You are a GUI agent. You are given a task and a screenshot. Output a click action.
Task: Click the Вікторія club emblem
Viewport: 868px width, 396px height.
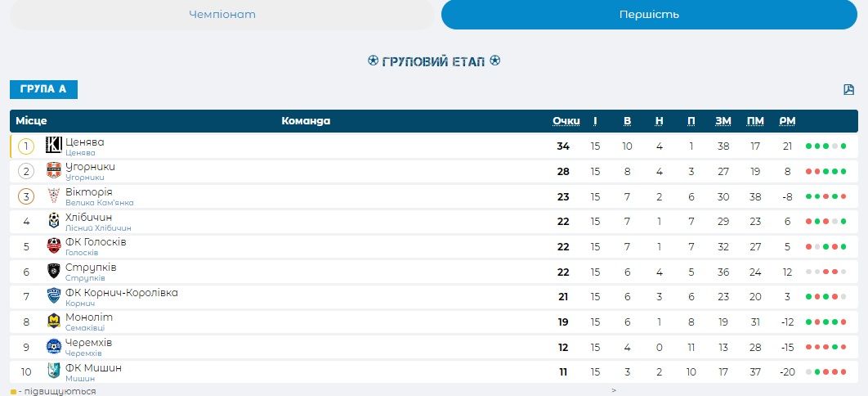click(x=54, y=196)
